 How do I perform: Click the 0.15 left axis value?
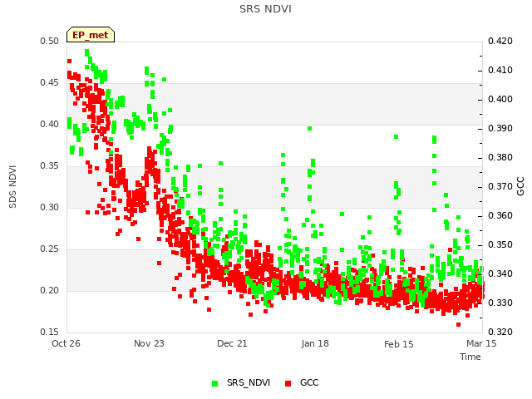tap(50, 332)
